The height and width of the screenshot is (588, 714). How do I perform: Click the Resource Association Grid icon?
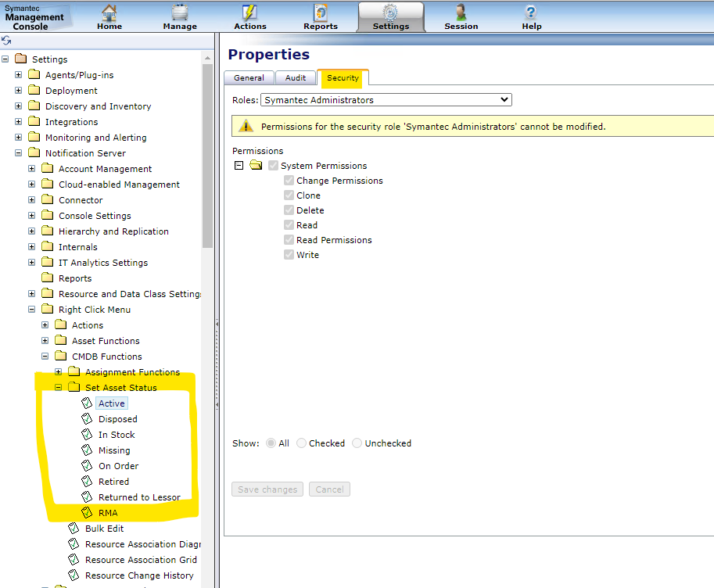click(x=74, y=559)
